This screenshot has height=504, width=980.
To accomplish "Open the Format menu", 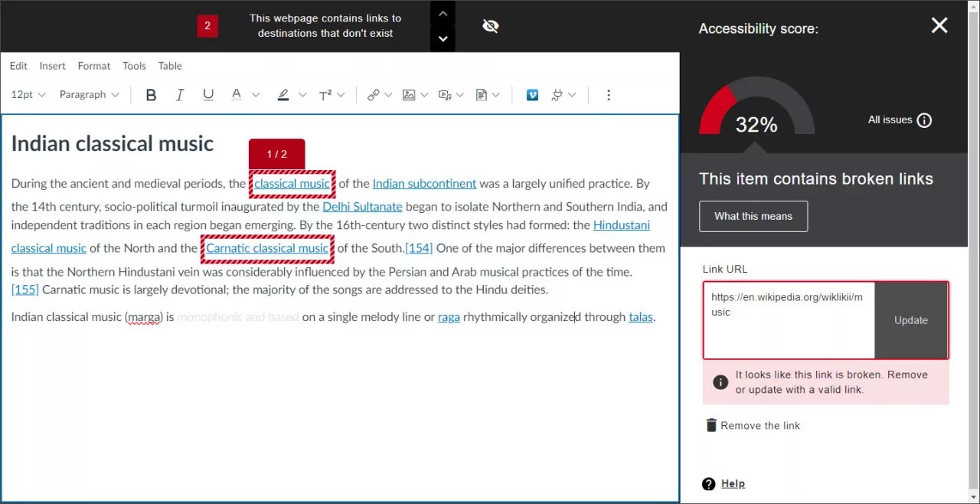I will pos(94,66).
